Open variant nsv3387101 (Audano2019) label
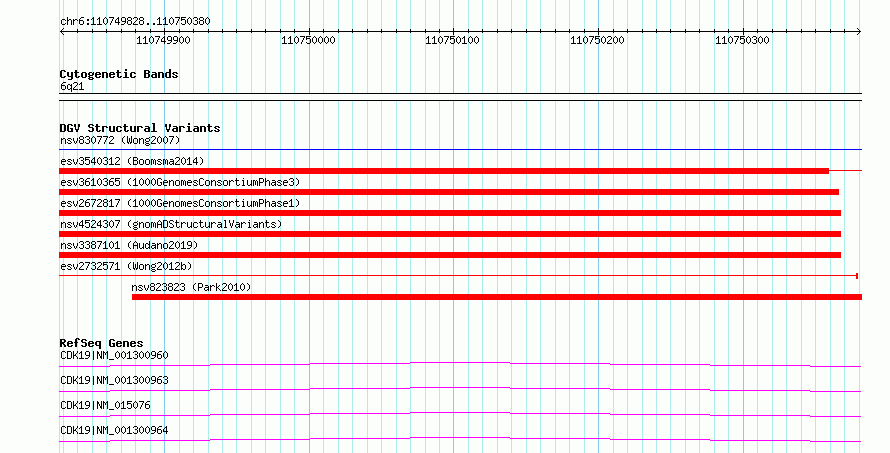 pos(129,245)
